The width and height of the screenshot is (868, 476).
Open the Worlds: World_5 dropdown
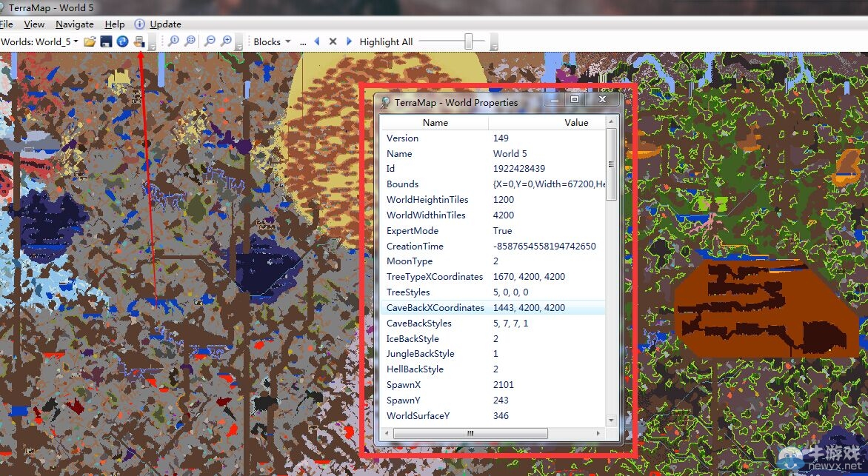pos(40,41)
